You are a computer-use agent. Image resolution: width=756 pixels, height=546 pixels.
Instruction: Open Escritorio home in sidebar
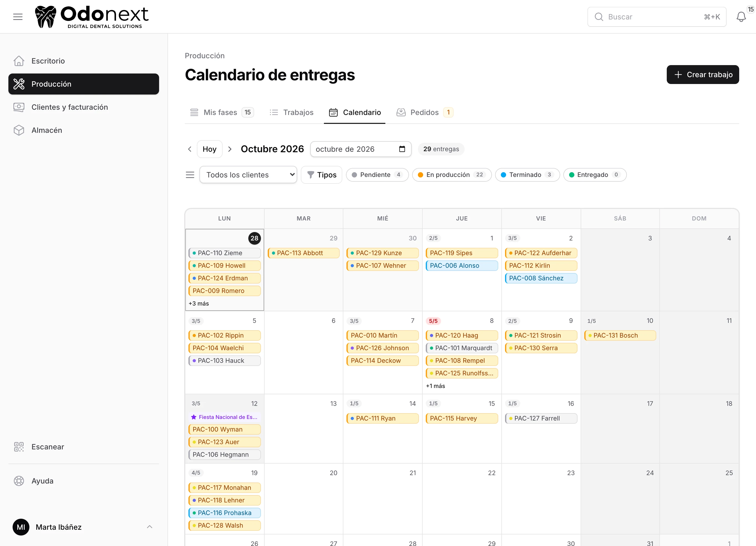pos(84,61)
